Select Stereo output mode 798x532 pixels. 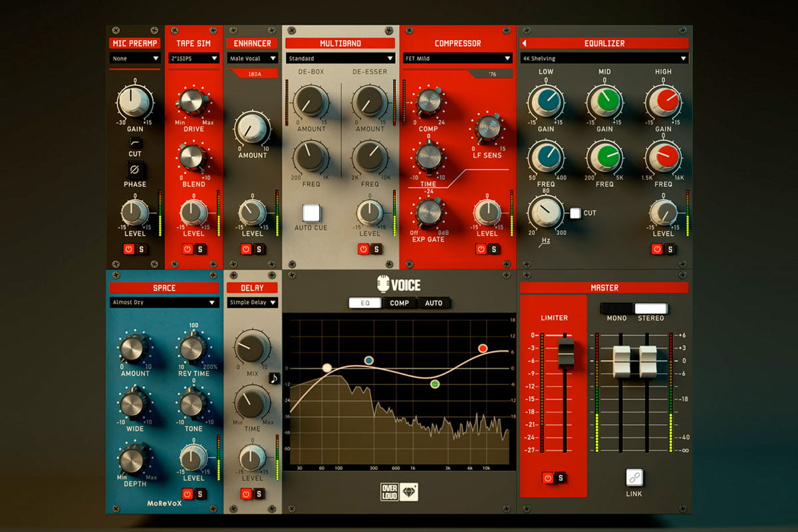click(650, 309)
